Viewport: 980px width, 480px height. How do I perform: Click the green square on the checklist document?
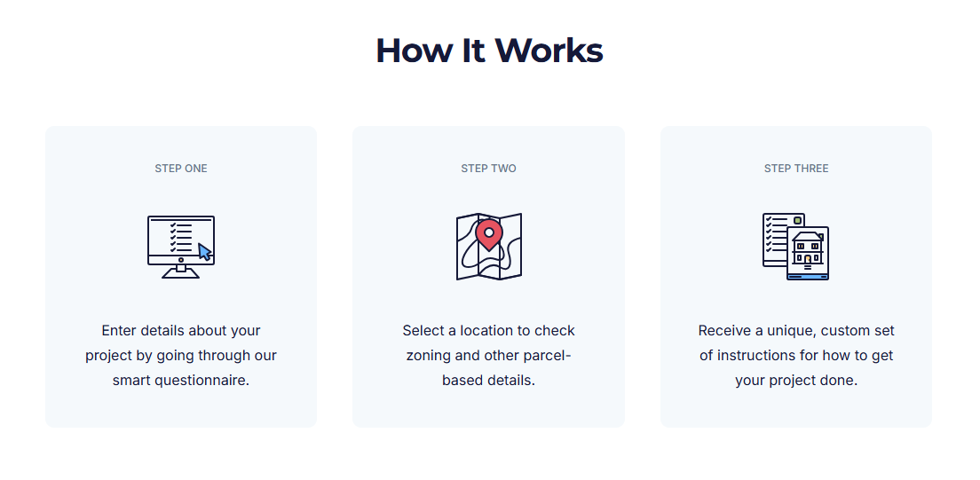coord(797,220)
